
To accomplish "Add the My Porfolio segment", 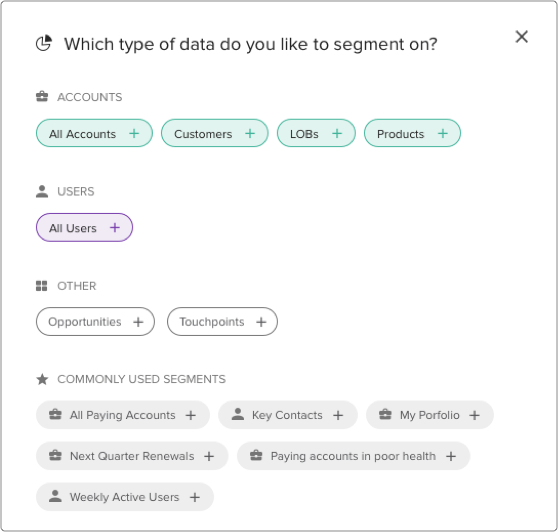I will tap(430, 415).
